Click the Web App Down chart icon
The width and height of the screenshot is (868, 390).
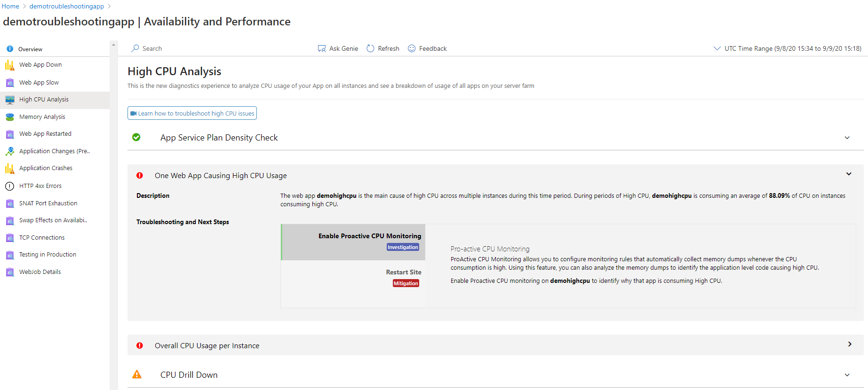tap(10, 65)
